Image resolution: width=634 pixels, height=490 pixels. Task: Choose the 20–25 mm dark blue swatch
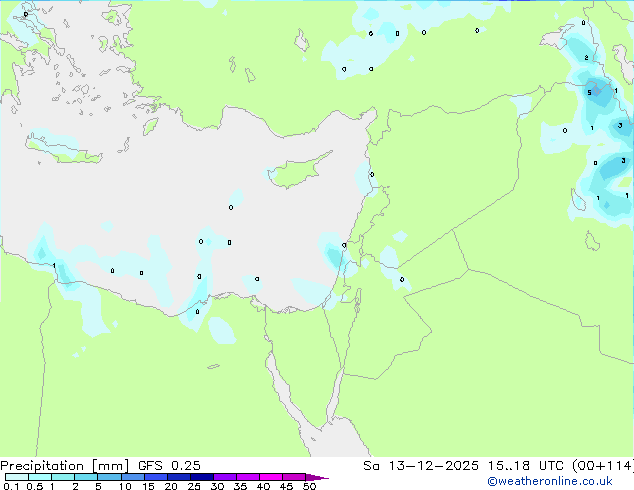click(x=179, y=477)
